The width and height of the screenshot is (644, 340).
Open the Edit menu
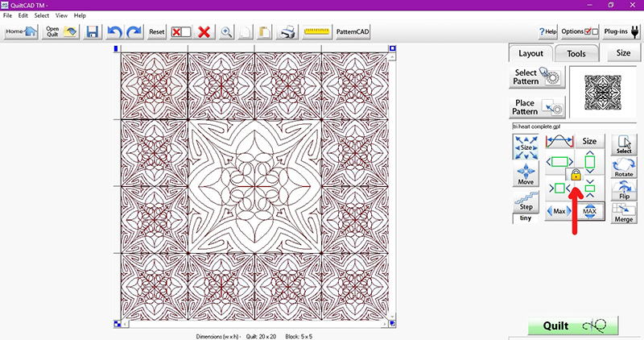(x=23, y=15)
